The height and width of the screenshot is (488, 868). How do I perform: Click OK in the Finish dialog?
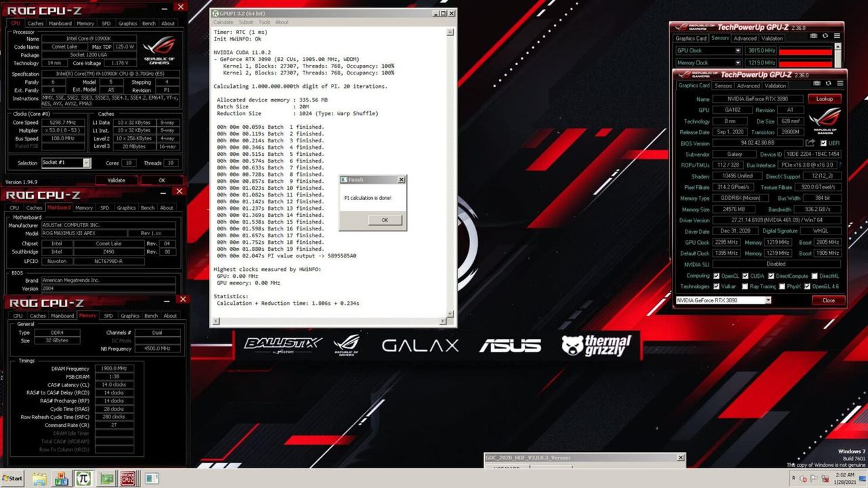(384, 220)
